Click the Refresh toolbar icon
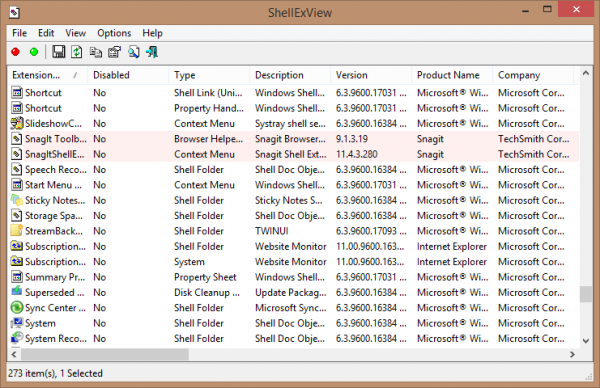The height and width of the screenshot is (388, 600). click(x=77, y=52)
